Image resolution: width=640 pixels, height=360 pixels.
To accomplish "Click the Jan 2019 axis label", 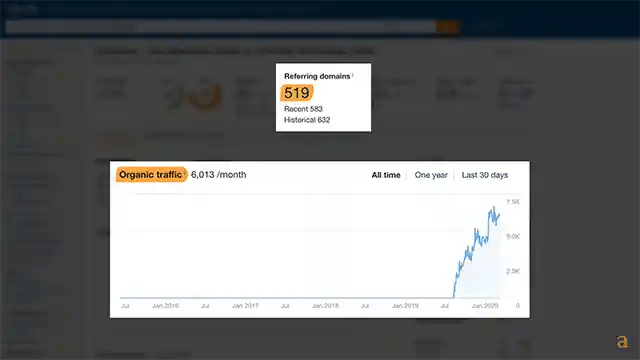I will click(405, 306).
